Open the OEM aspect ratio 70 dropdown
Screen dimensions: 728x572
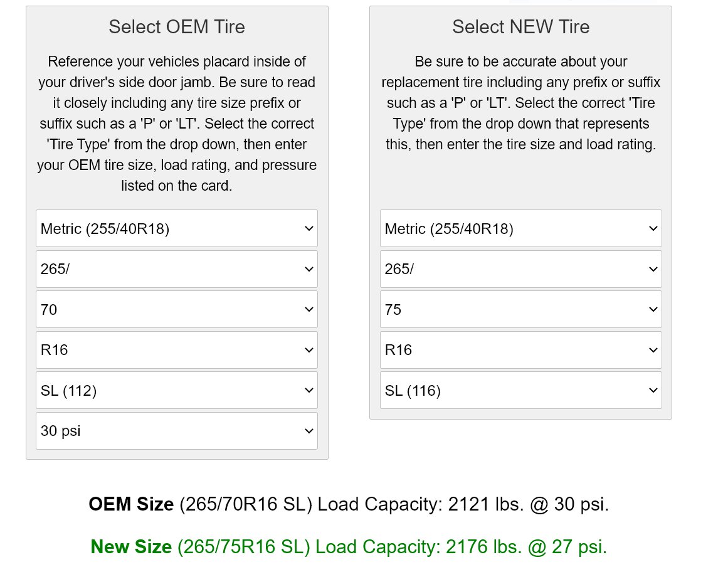176,310
